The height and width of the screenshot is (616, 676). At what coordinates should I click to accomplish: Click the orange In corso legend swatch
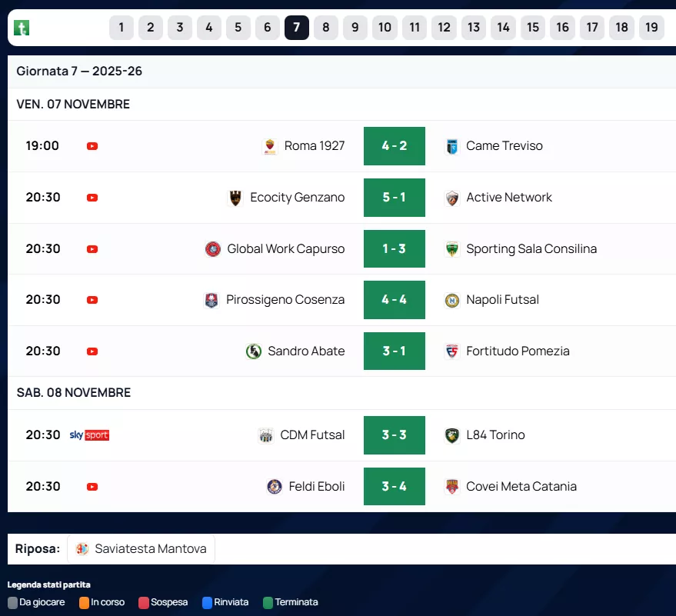(84, 603)
